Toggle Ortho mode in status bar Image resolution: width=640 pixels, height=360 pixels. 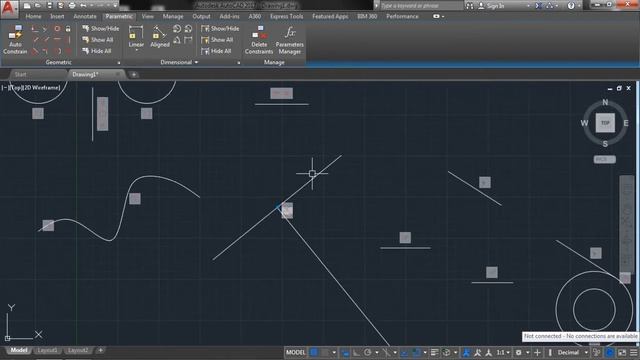[356, 353]
